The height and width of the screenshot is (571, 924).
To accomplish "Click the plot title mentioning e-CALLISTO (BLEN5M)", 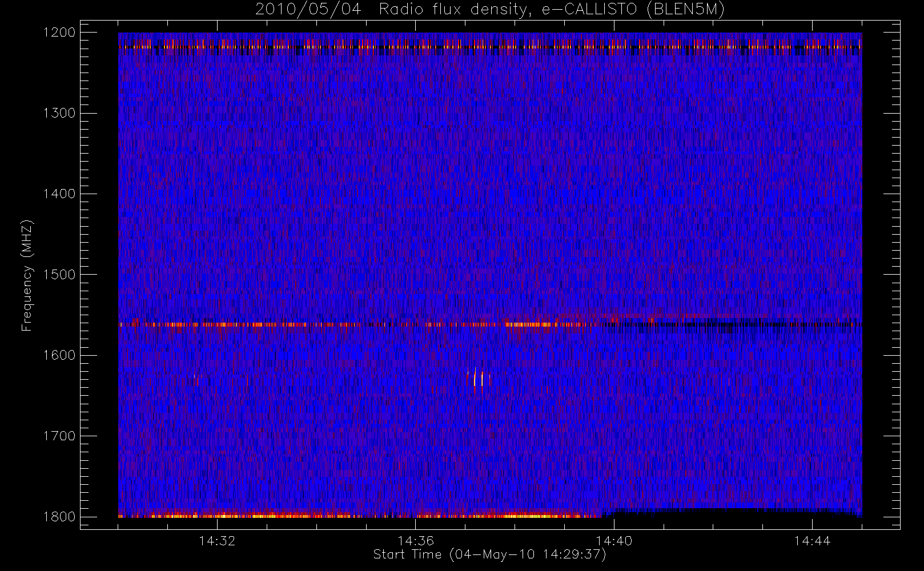I will tap(490, 10).
